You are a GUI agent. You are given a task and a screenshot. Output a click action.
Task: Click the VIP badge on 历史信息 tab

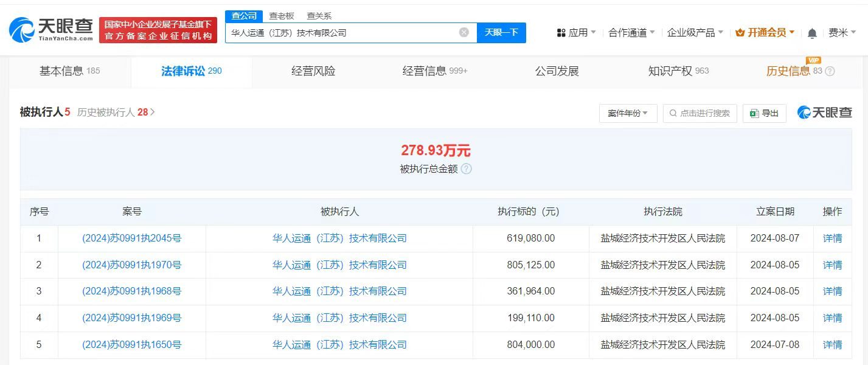point(812,61)
